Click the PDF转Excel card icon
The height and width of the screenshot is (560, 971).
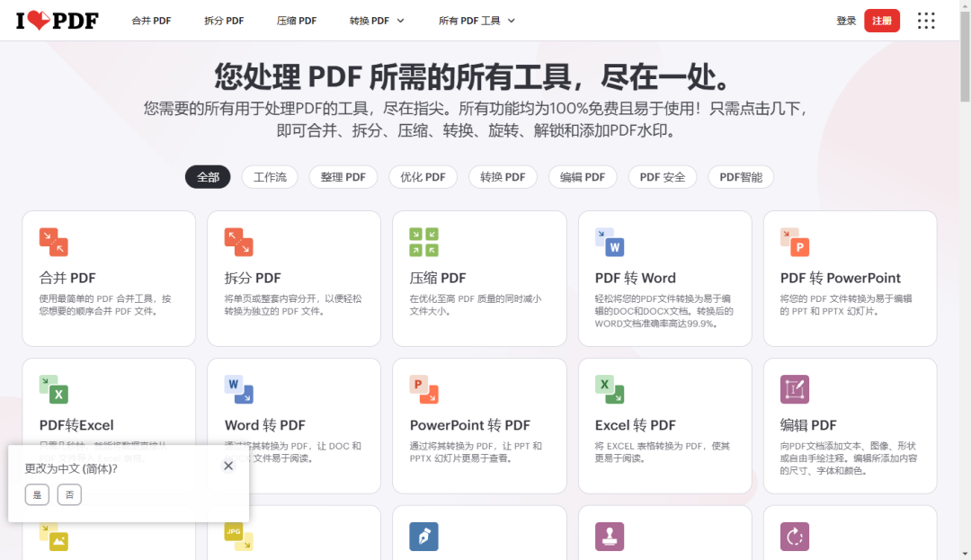coord(54,389)
